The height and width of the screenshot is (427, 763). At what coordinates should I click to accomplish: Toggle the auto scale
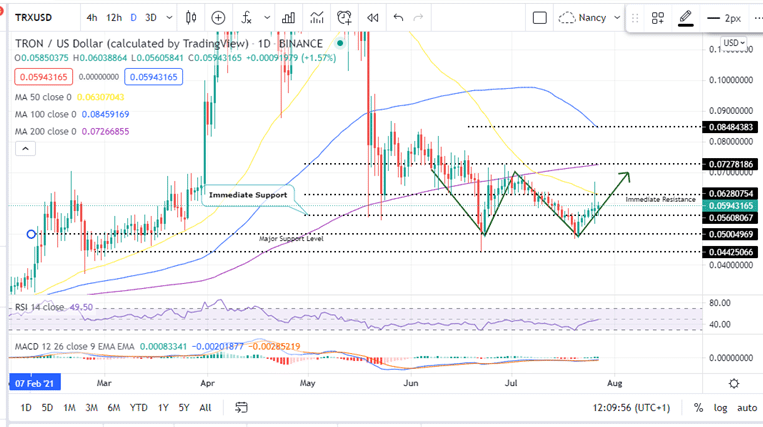pos(747,408)
